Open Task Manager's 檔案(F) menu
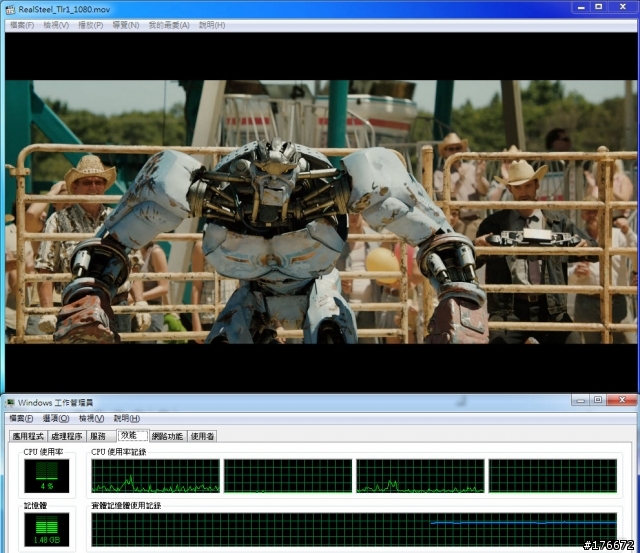The width and height of the screenshot is (640, 553). pyautogui.click(x=21, y=418)
